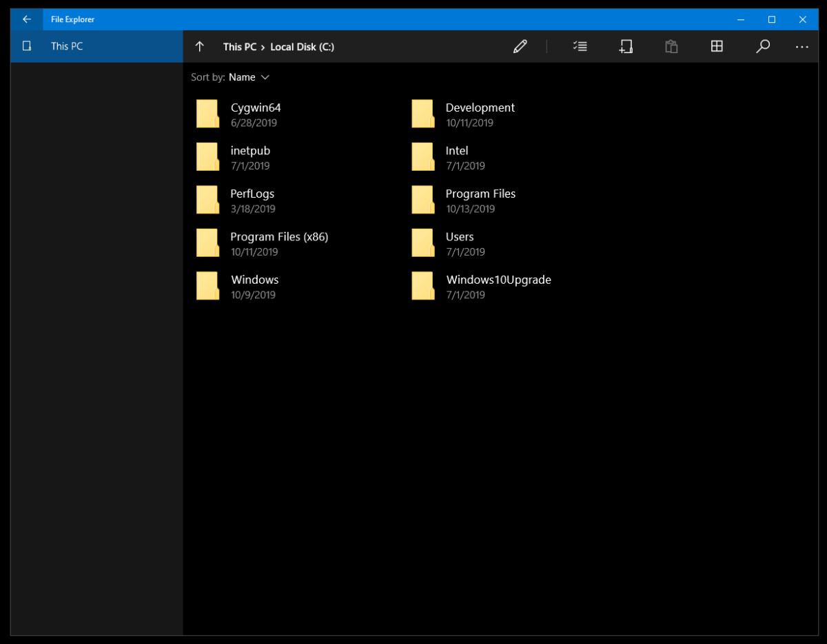Open multi-select mode with the checklist icon
The width and height of the screenshot is (827, 644).
pyautogui.click(x=580, y=46)
